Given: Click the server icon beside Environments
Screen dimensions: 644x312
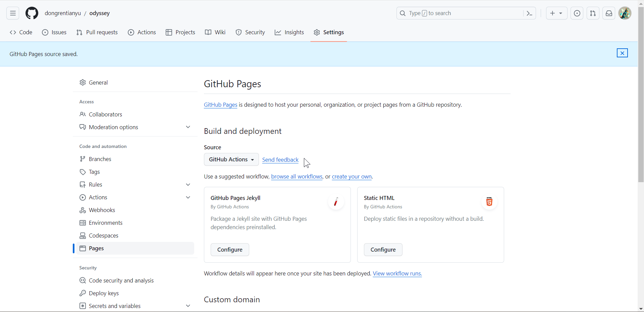Looking at the screenshot, I should click(83, 223).
